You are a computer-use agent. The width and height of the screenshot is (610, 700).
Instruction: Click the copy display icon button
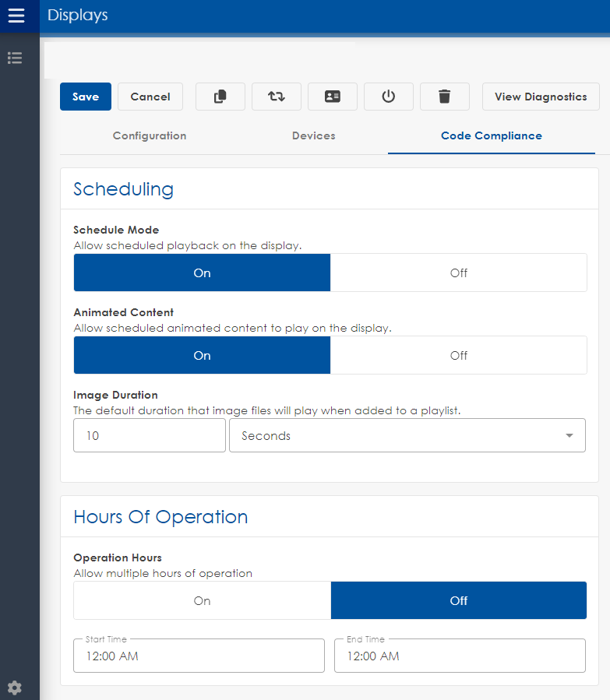(220, 97)
